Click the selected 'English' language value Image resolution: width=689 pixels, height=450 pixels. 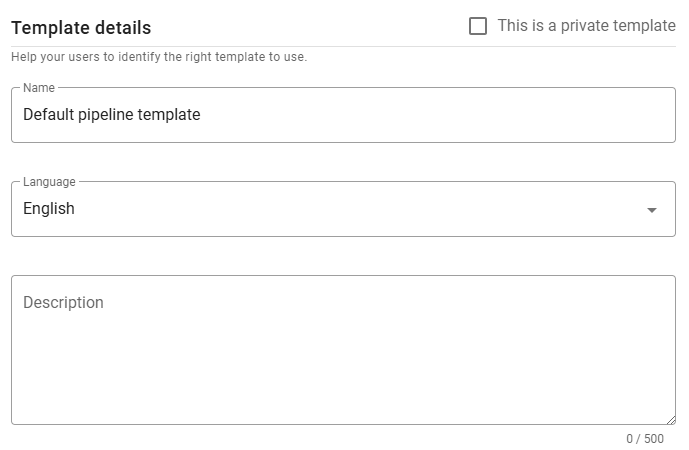click(x=49, y=209)
